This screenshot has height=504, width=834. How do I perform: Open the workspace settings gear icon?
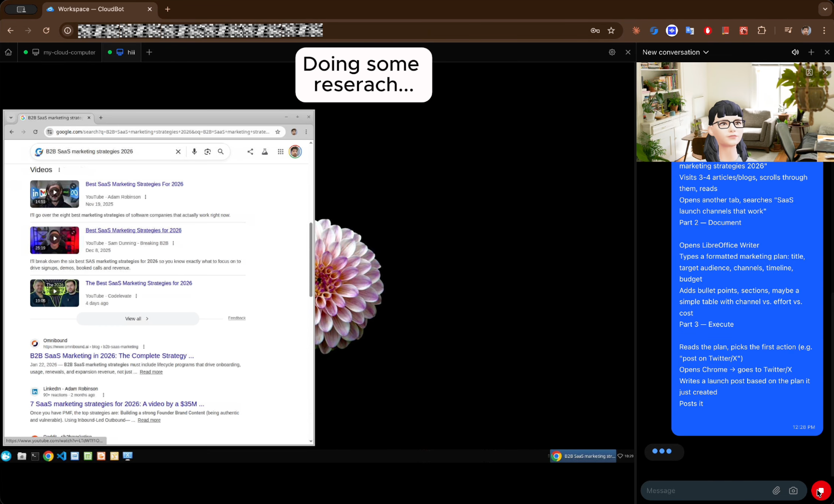[x=612, y=52]
